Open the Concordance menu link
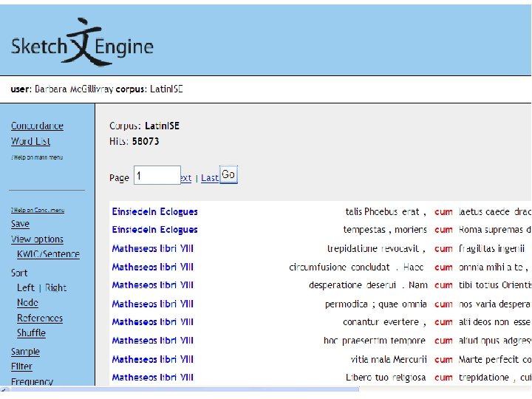 (x=37, y=126)
